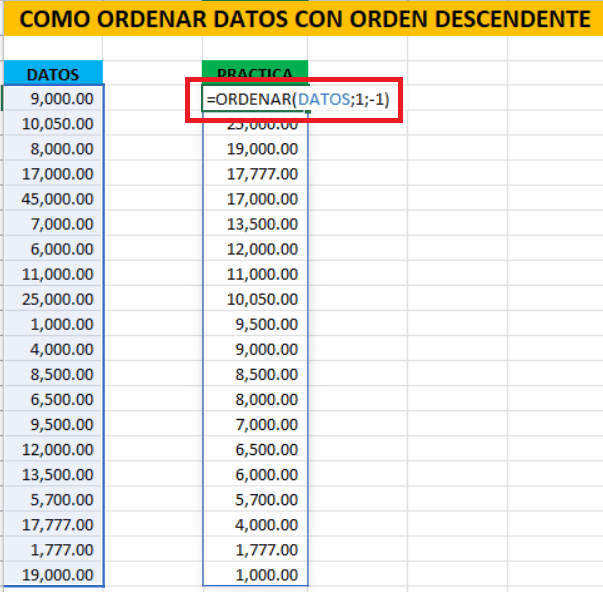The width and height of the screenshot is (603, 592).
Task: Pick 10,050.00 in the PRACTICA column
Action: click(x=255, y=299)
